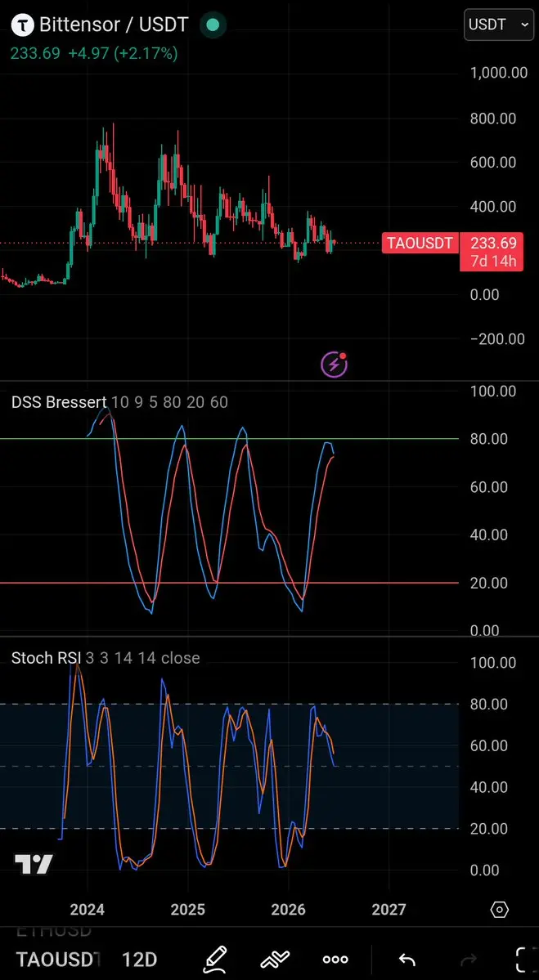Tap the 233.69 last price text
Screen dimensions: 539x980
[35, 54]
